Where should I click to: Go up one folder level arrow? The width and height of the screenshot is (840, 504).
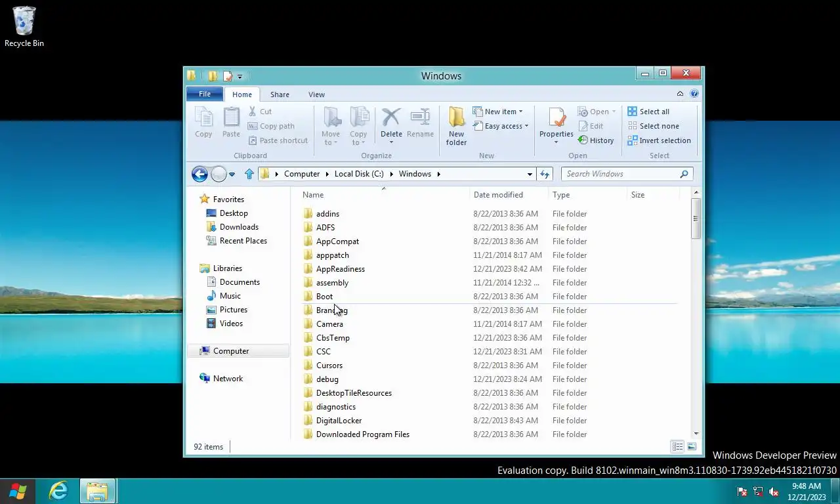pyautogui.click(x=249, y=174)
